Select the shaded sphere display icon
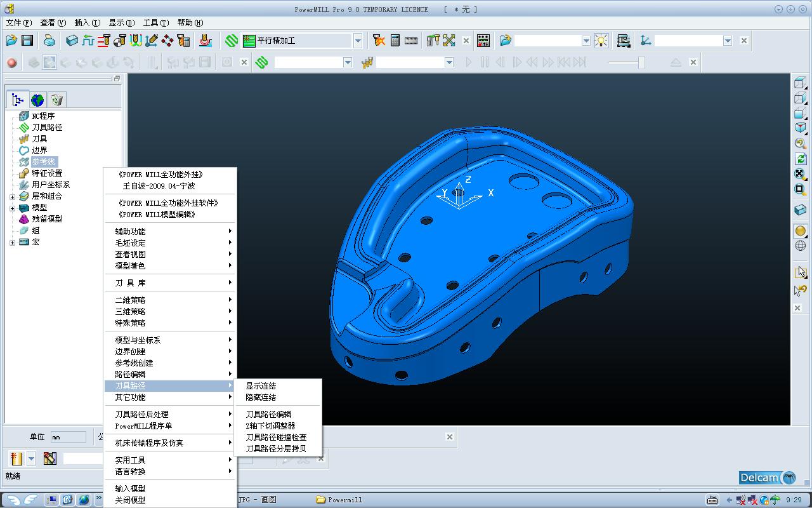The image size is (812, 508). 801,231
